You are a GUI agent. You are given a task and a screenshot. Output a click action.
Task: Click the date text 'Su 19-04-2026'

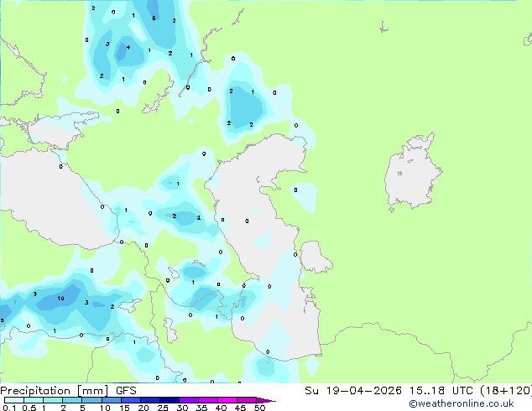353,391
